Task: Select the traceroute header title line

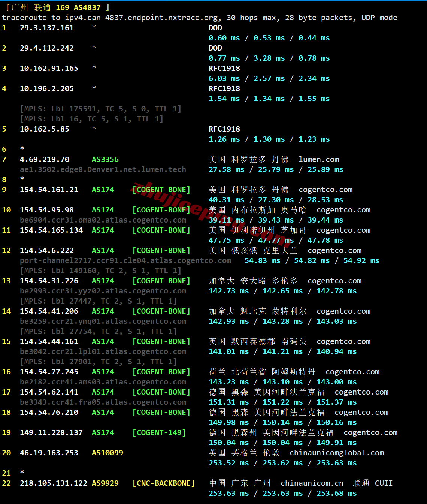Action: coord(58,7)
